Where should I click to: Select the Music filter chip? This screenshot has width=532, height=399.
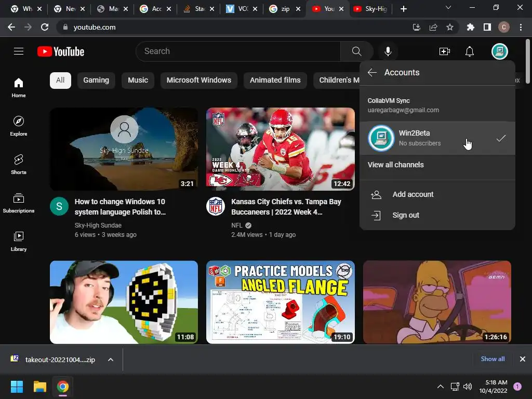pos(138,81)
